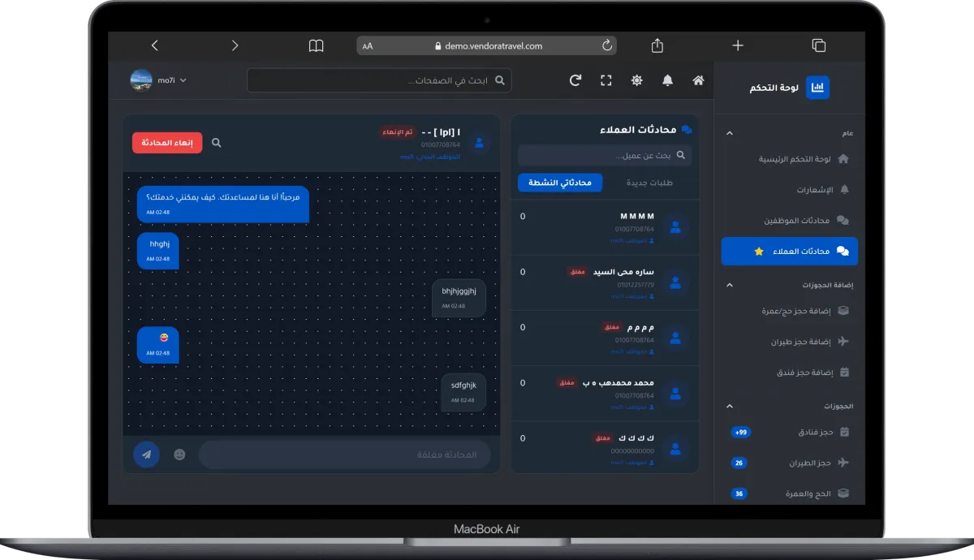
Task: Reload the page from the address bar
Action: 607,45
